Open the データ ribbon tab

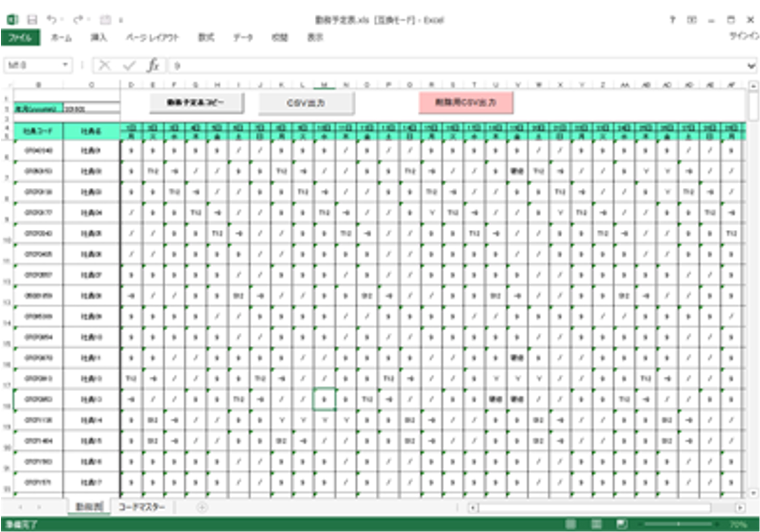pos(242,37)
